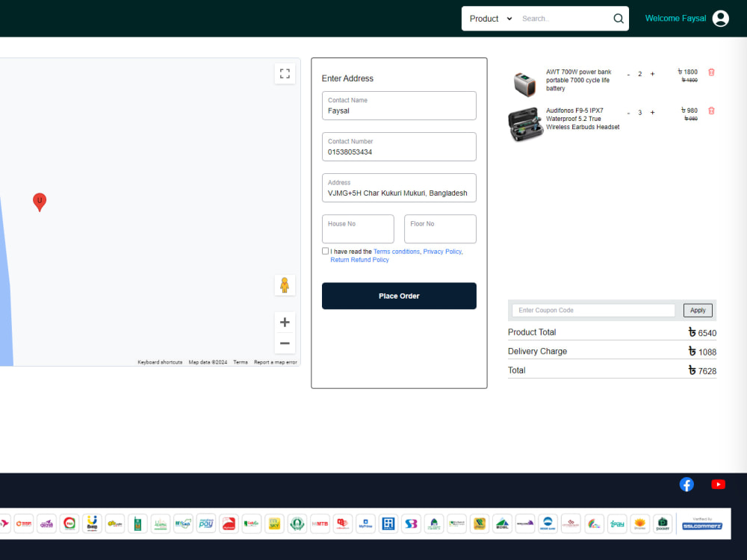The image size is (747, 560).
Task: Click the Meghna Pay logo
Action: point(206,524)
